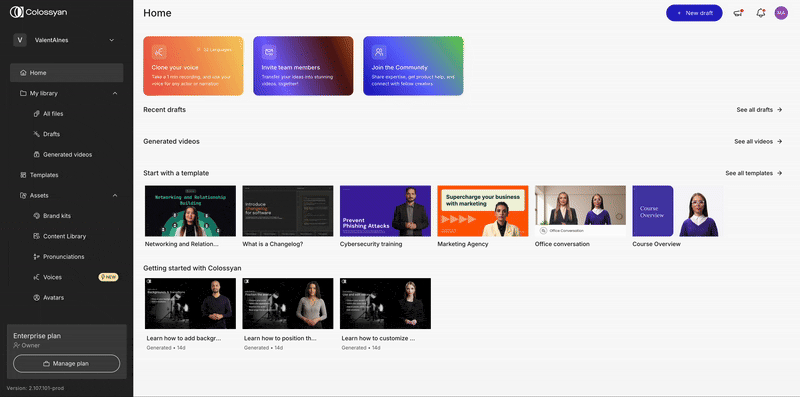Click the Marketing Agency title text
This screenshot has width=800, height=397.
[x=463, y=244]
